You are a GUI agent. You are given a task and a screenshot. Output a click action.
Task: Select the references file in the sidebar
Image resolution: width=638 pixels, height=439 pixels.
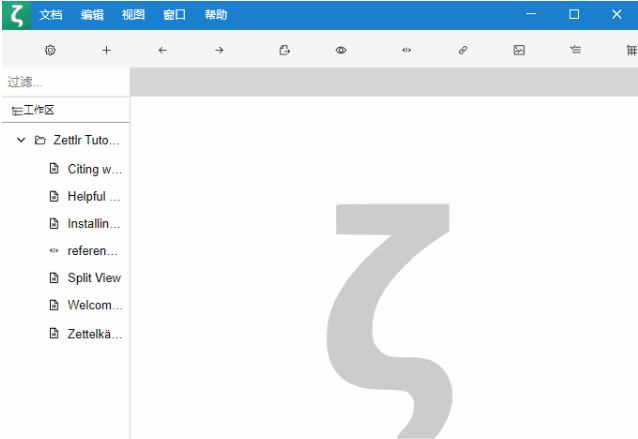point(92,251)
